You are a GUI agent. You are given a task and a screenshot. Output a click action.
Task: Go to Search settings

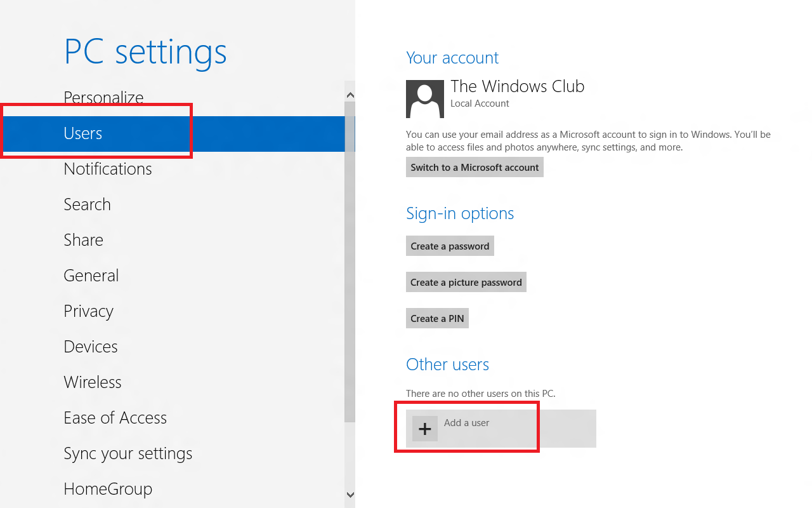click(x=88, y=204)
